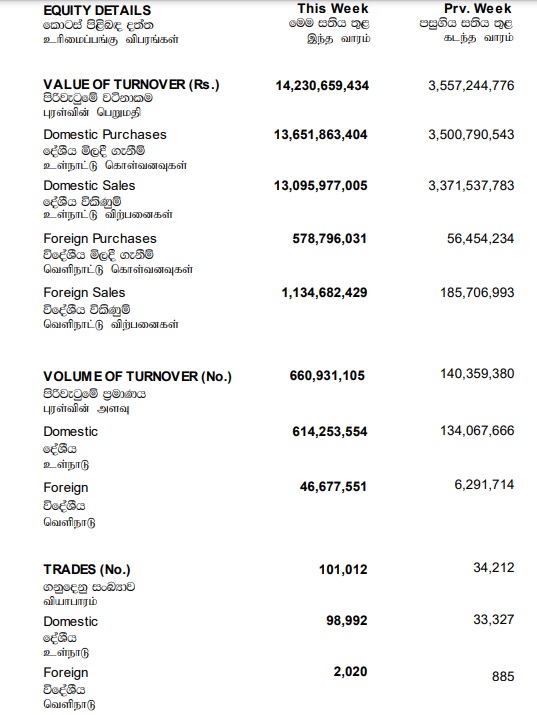537x715 pixels.
Task: Click the value 14,230,659,434
Action: pos(322,86)
